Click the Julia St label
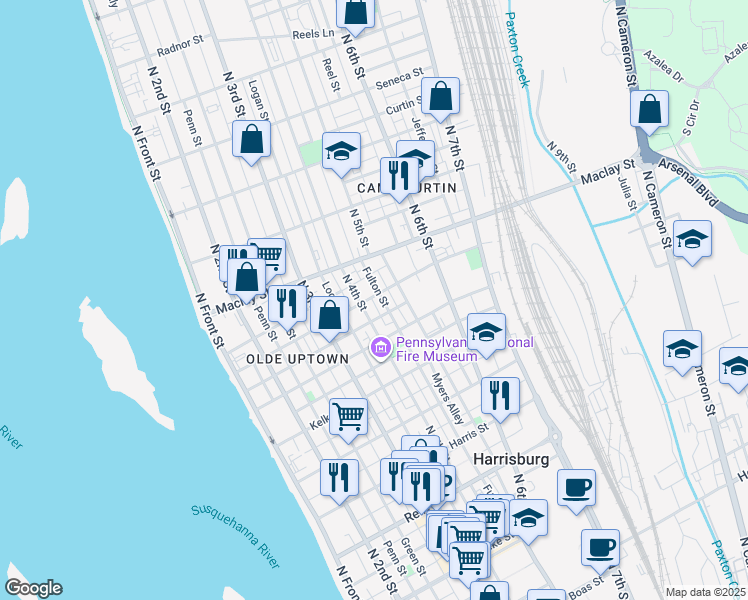Image resolution: width=748 pixels, height=600 pixels. click(627, 193)
